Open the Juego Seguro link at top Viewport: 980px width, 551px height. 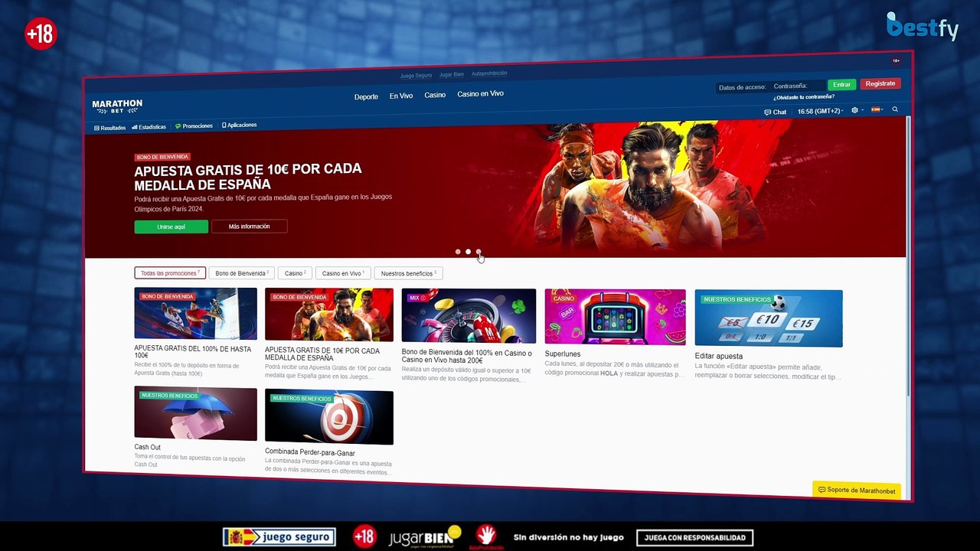point(416,76)
